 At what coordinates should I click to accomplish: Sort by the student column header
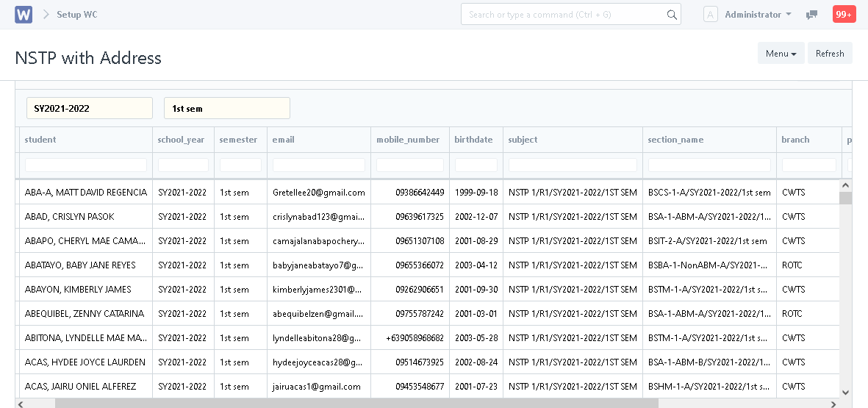[x=86, y=140]
